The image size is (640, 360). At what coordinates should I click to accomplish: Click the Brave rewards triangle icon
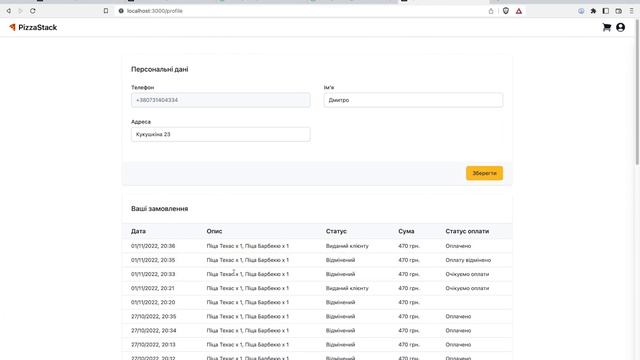(519, 11)
